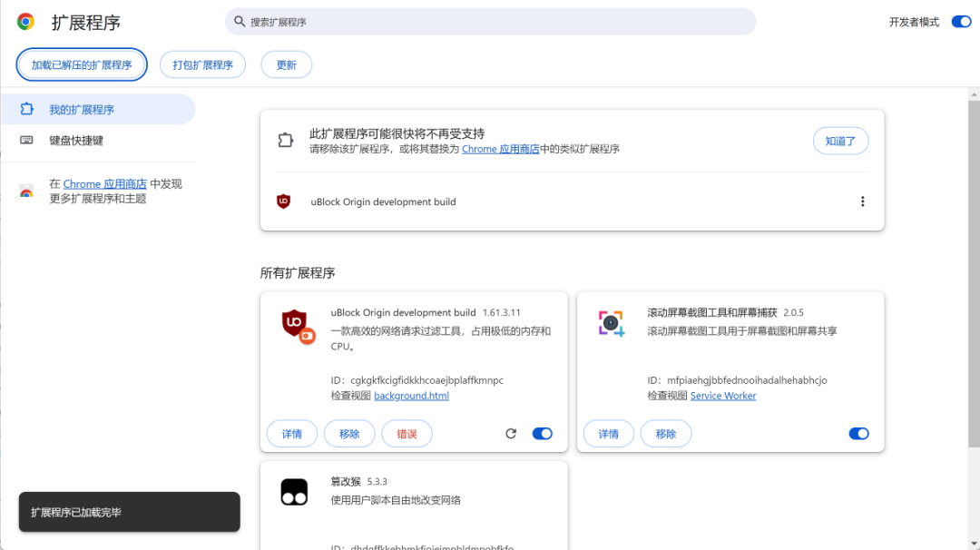Open 详情 for uBlock Origin

click(292, 434)
